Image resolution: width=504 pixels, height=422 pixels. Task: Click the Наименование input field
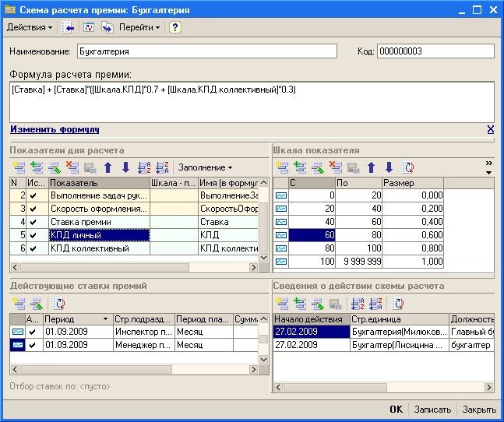point(206,51)
